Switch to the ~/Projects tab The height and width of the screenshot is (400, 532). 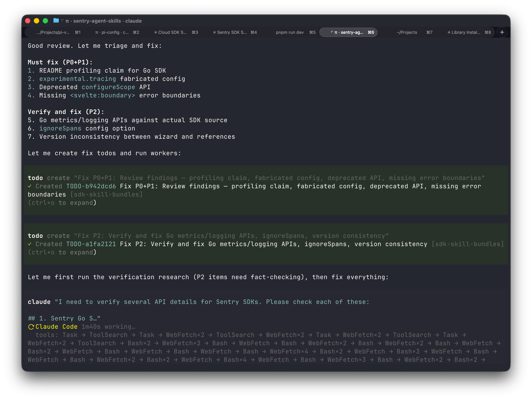point(406,32)
